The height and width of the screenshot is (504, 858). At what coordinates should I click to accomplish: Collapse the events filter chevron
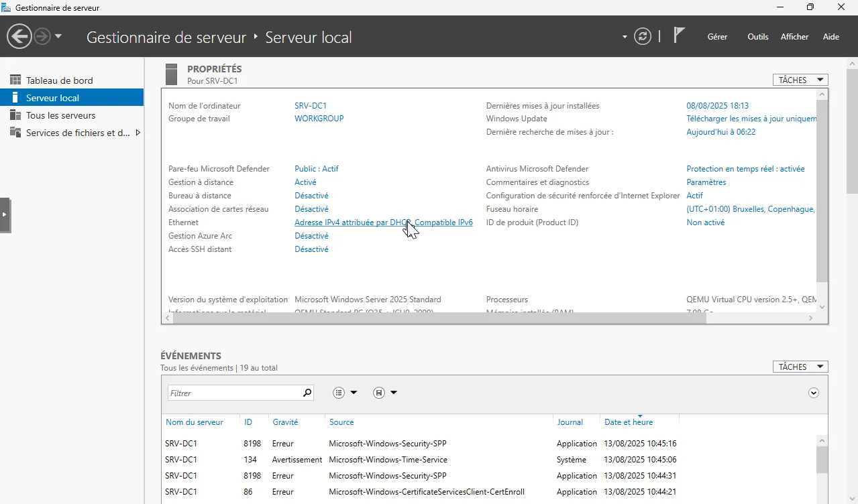click(x=814, y=393)
